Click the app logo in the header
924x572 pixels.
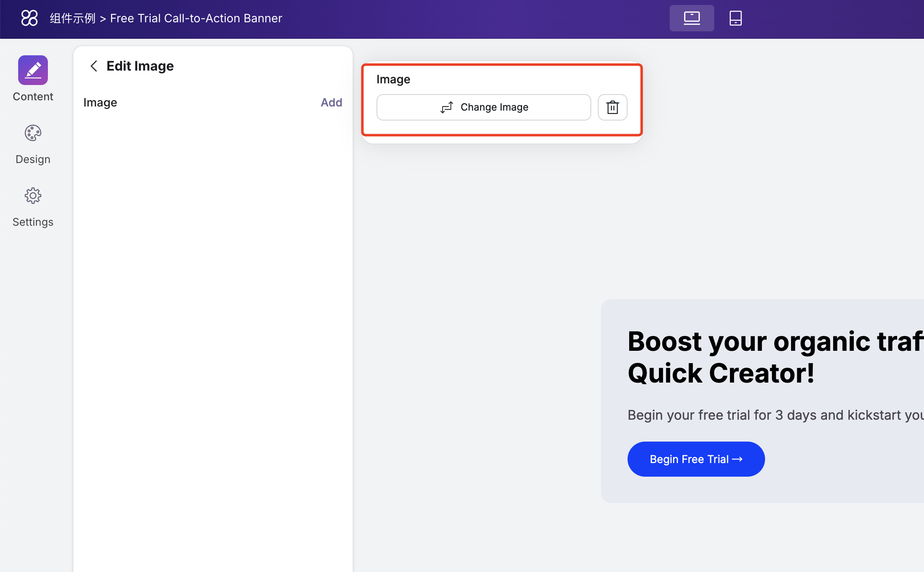coord(29,18)
